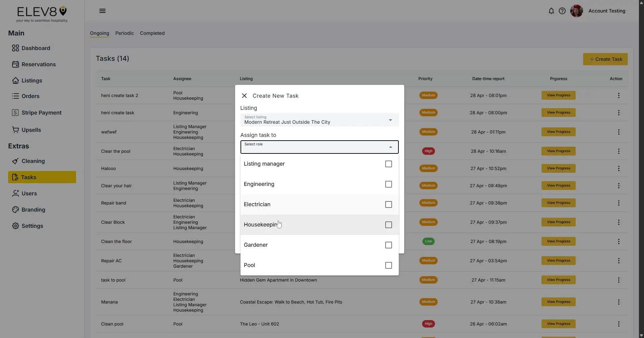
Task: Enable the Housekeeping checkbox
Action: coord(388,225)
